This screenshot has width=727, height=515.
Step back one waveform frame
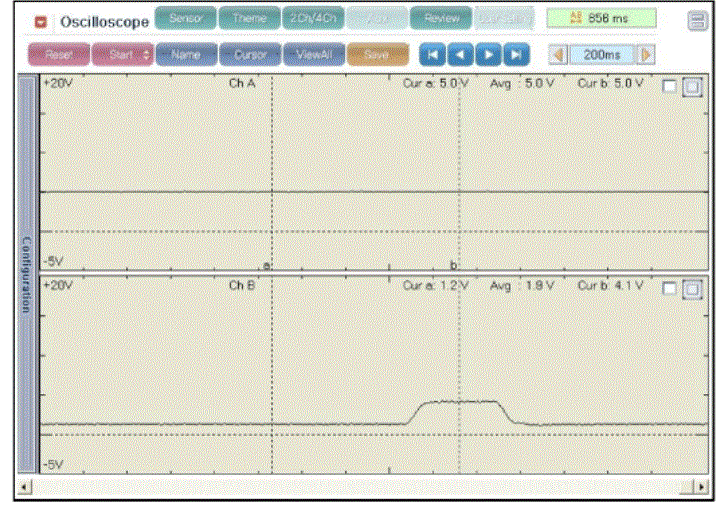tap(460, 54)
